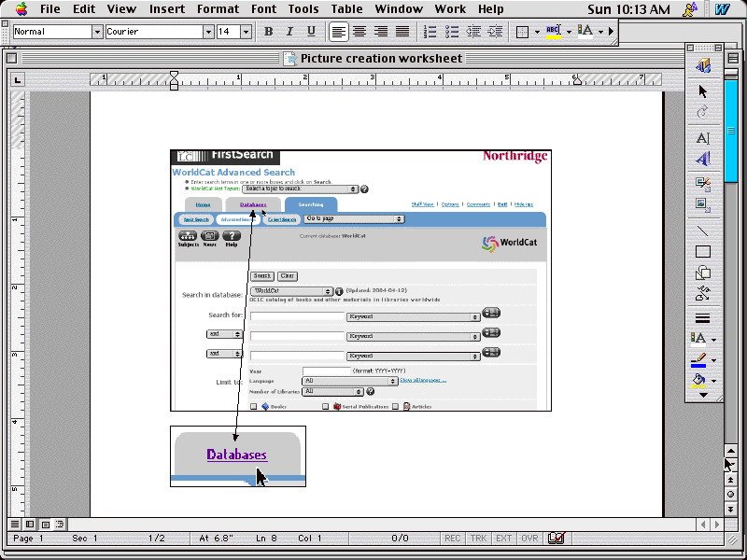The image size is (747, 560).
Task: Pick the Select Objects arrow tool
Action: [703, 91]
